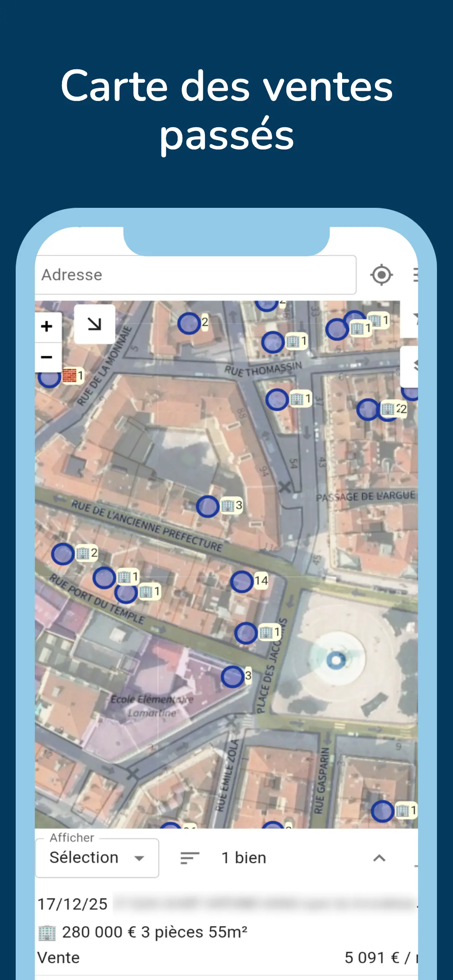Select the 3-sales building marker near Ancienne Préfecture
Image resolution: width=453 pixels, height=980 pixels.
click(x=220, y=506)
